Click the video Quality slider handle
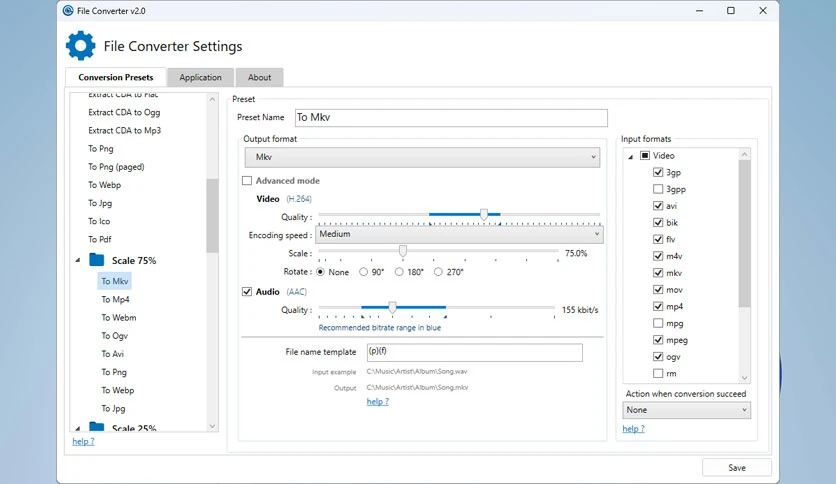 coord(484,214)
